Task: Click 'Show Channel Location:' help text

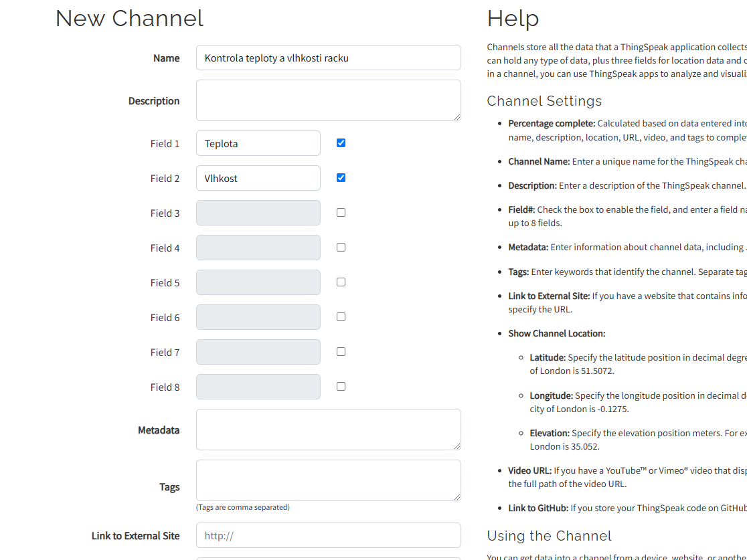Action: [x=557, y=333]
